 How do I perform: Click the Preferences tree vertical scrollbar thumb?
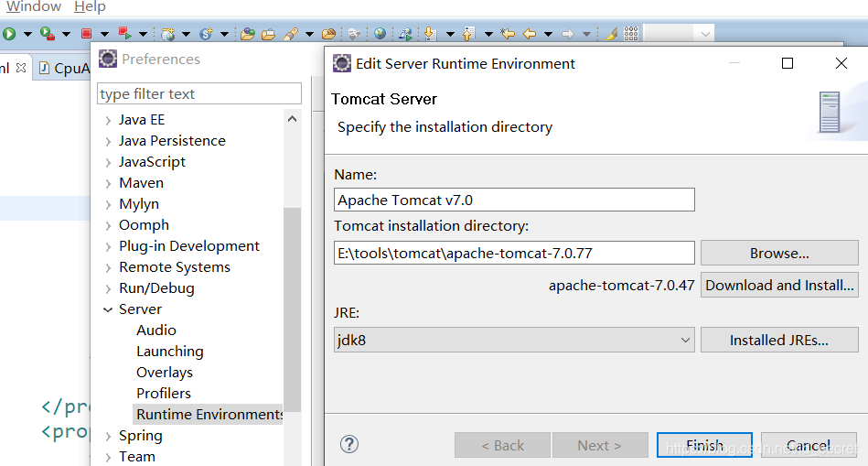293,309
